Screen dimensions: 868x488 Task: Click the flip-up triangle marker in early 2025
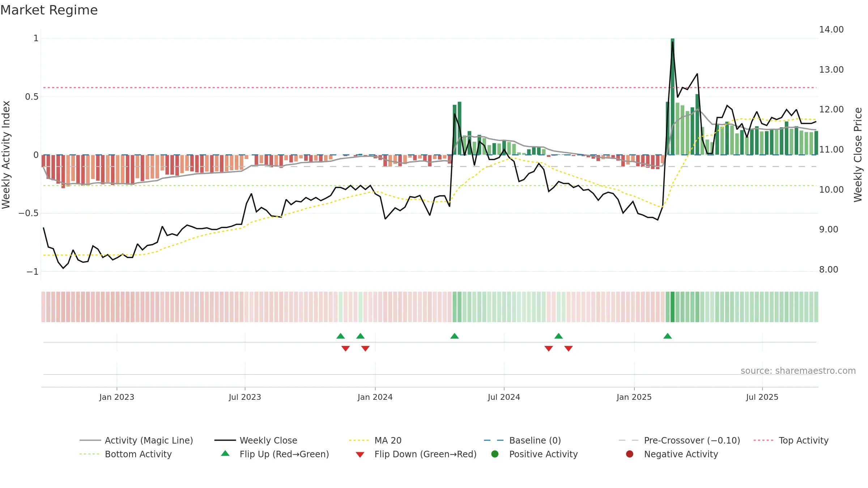pos(668,336)
